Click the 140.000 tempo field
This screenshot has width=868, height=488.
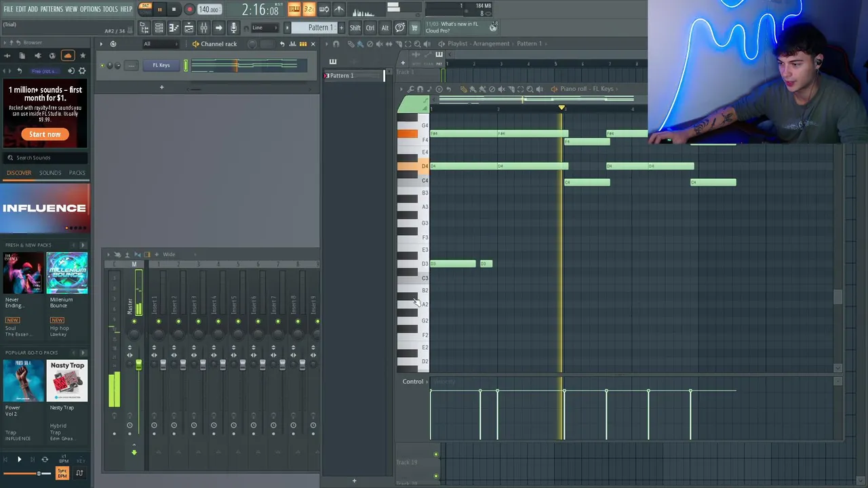[210, 9]
